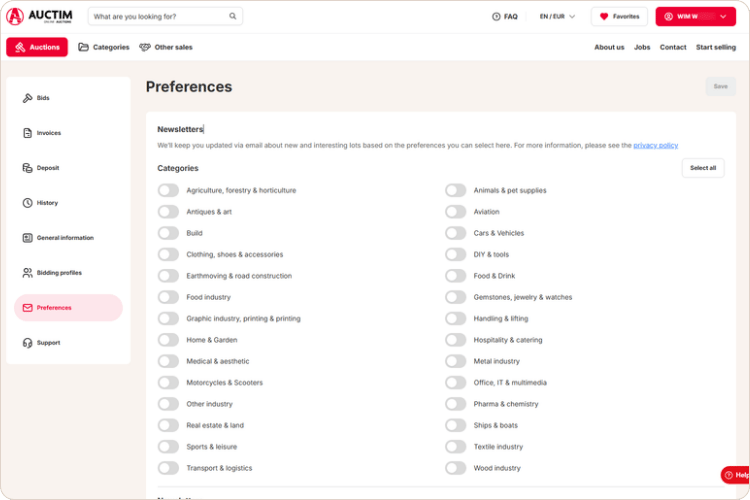Screen dimensions: 750x500
Task: Click the FAQ question mark icon
Action: tap(496, 16)
